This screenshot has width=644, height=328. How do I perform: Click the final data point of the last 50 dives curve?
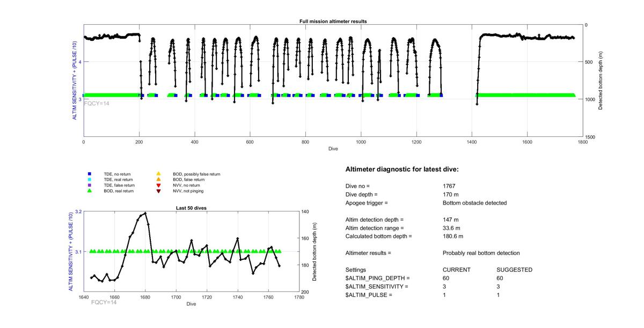point(280,266)
